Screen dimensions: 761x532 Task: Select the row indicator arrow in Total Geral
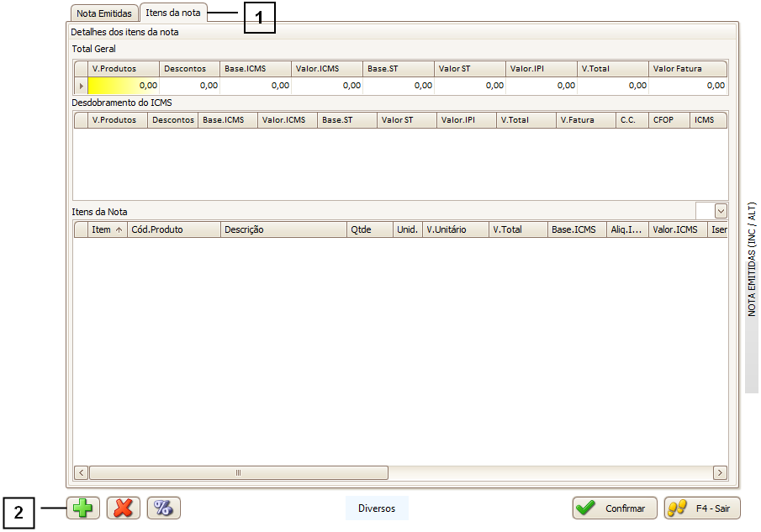[x=81, y=85]
